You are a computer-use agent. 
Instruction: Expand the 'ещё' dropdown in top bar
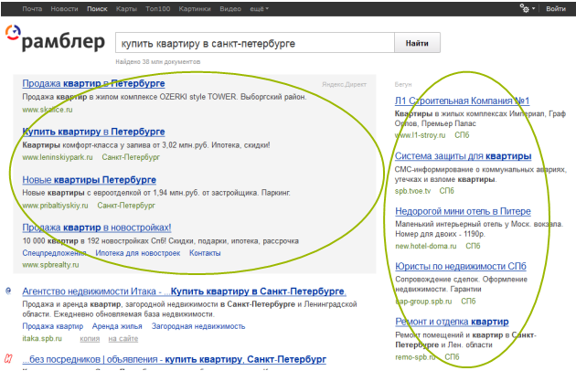pos(259,7)
